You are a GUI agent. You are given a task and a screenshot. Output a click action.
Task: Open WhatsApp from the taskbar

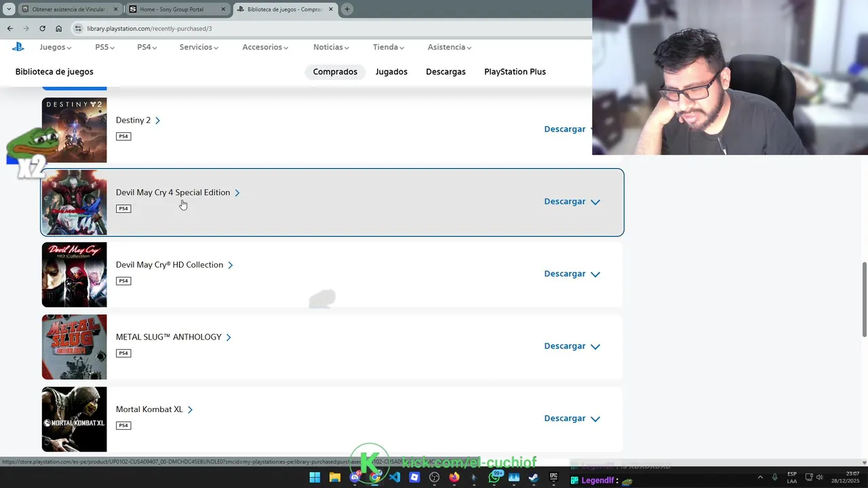click(494, 478)
